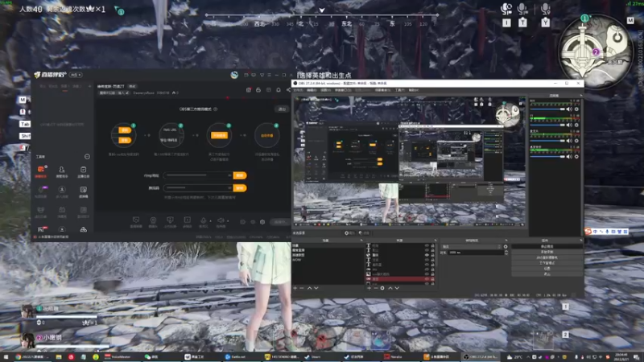The width and height of the screenshot is (644, 362).
Task: Open settings gear of fourth OBS mixer channel
Action: click(576, 156)
